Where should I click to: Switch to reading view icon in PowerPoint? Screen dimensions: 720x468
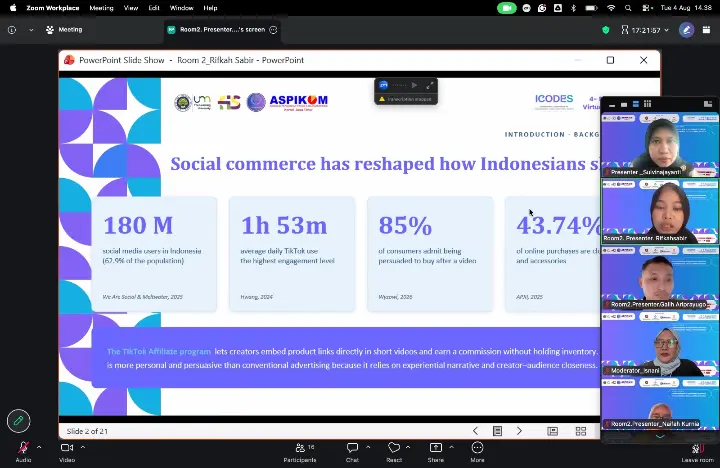552,431
